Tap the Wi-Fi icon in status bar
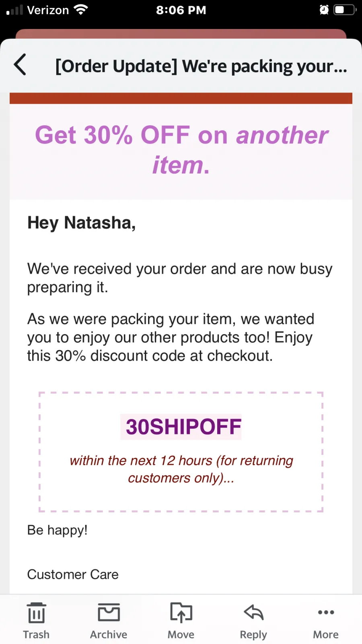Screen dimensions: 362x644 [x=81, y=10]
